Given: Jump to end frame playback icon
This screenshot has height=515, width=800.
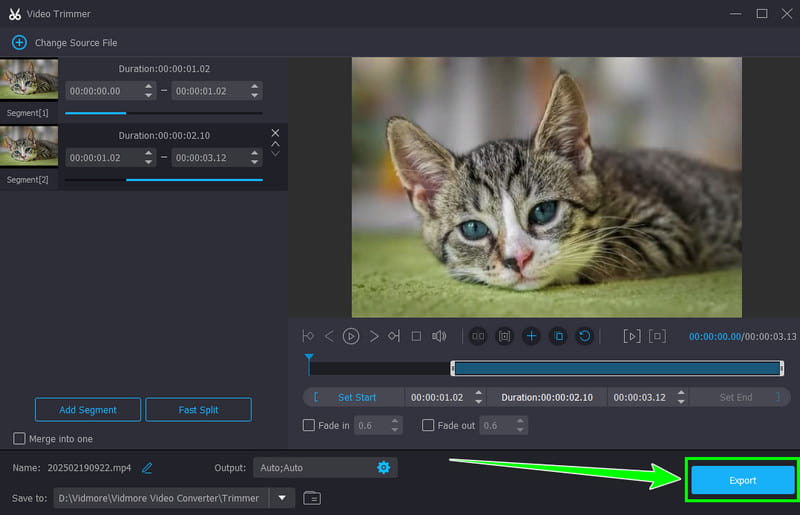Looking at the screenshot, I should pyautogui.click(x=394, y=336).
